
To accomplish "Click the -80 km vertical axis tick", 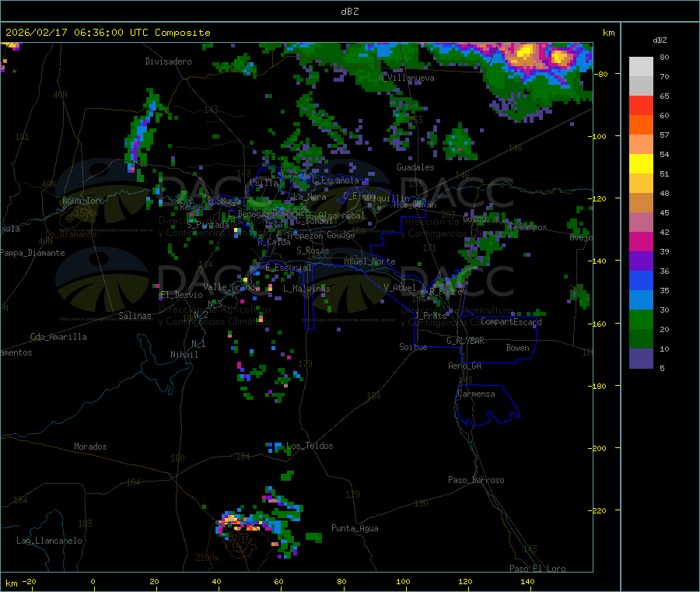I will coord(602,74).
